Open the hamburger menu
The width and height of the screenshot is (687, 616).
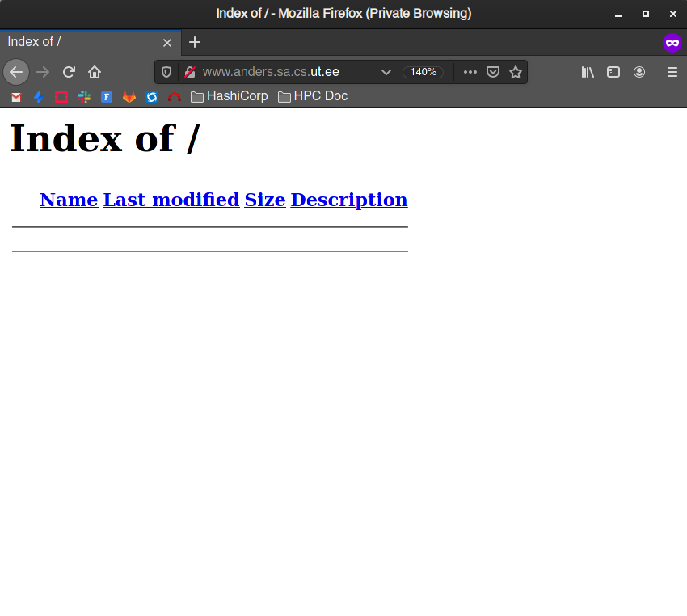pyautogui.click(x=672, y=72)
